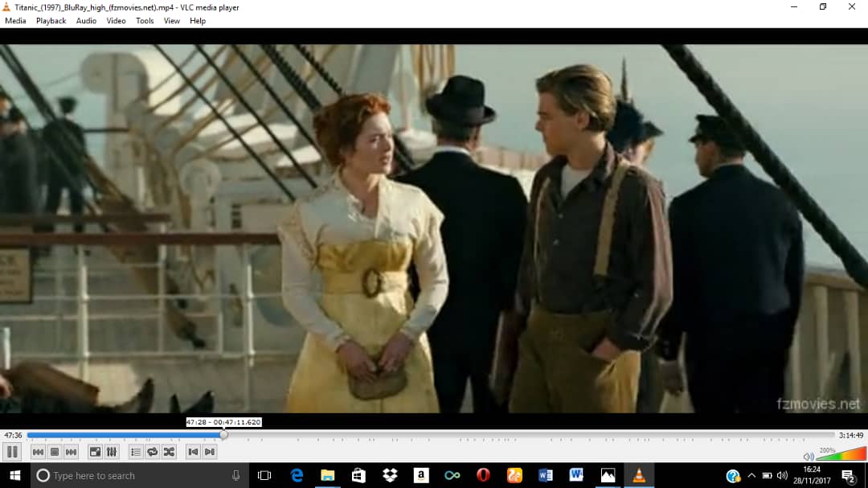868x488 pixels.
Task: Toggle fullscreen video mode
Action: (95, 452)
